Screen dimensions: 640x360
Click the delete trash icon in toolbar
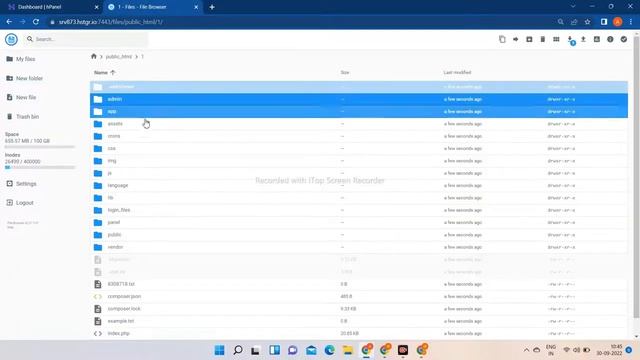coord(542,39)
